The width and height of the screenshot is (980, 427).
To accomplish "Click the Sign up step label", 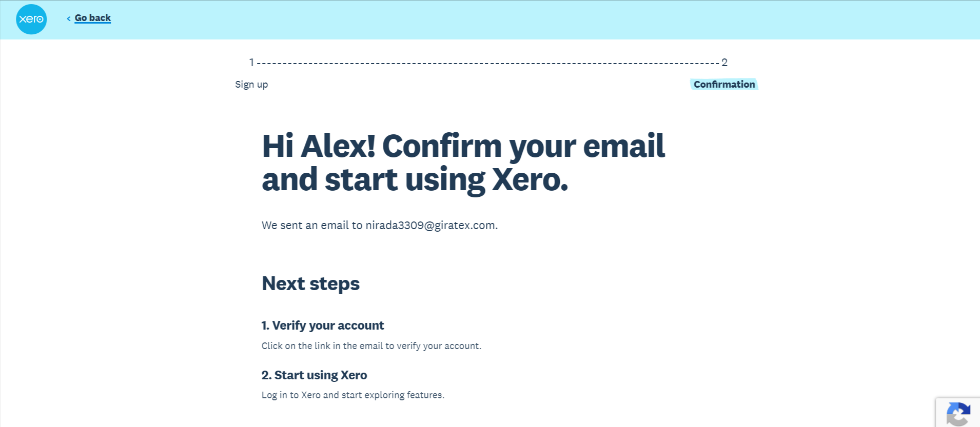I will (251, 85).
